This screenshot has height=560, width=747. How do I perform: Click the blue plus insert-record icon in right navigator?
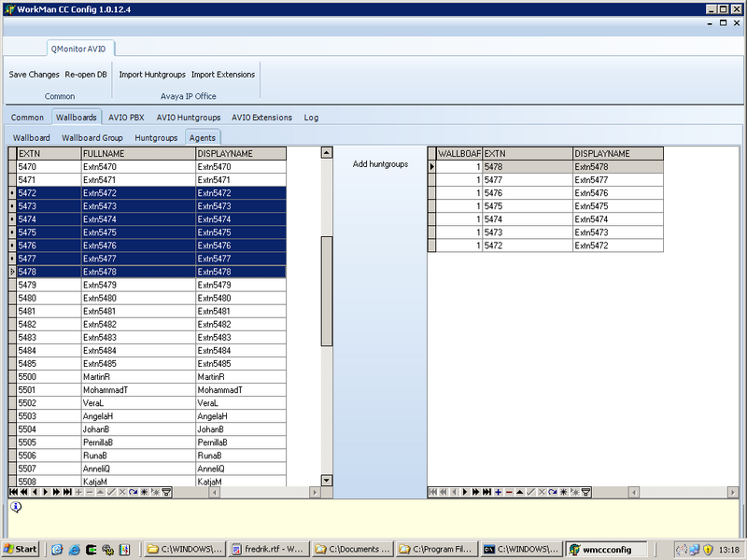499,491
